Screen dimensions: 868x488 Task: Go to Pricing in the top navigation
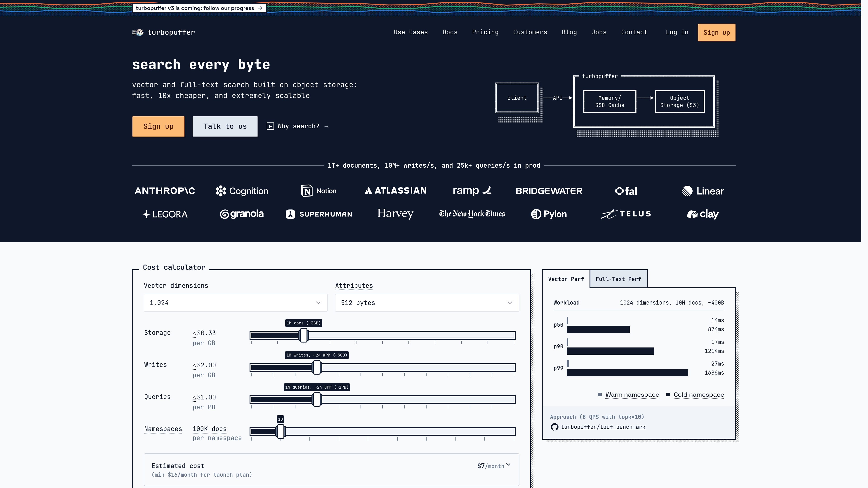485,32
